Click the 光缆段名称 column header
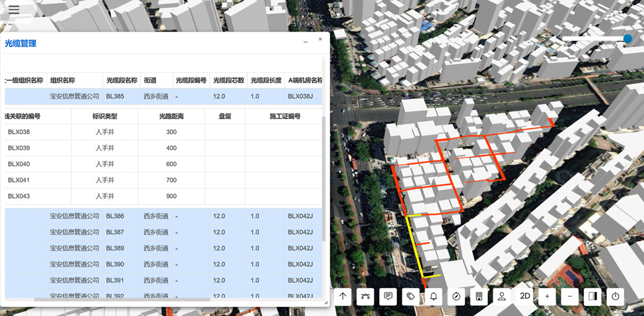 click(122, 80)
